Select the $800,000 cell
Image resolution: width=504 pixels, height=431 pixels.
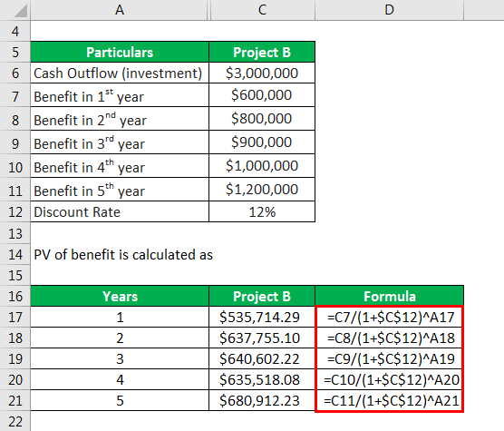click(262, 119)
